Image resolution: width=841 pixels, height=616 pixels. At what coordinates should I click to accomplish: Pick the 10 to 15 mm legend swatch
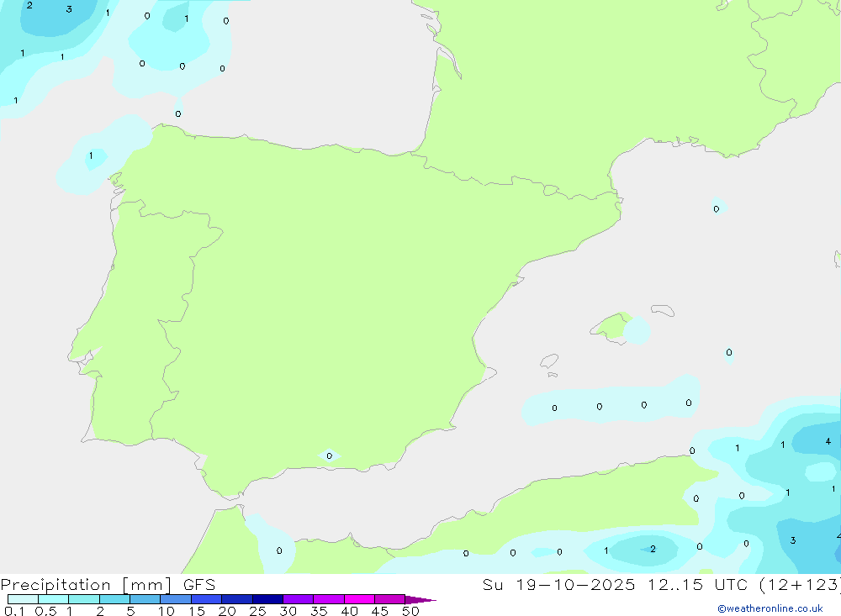pyautogui.click(x=176, y=599)
